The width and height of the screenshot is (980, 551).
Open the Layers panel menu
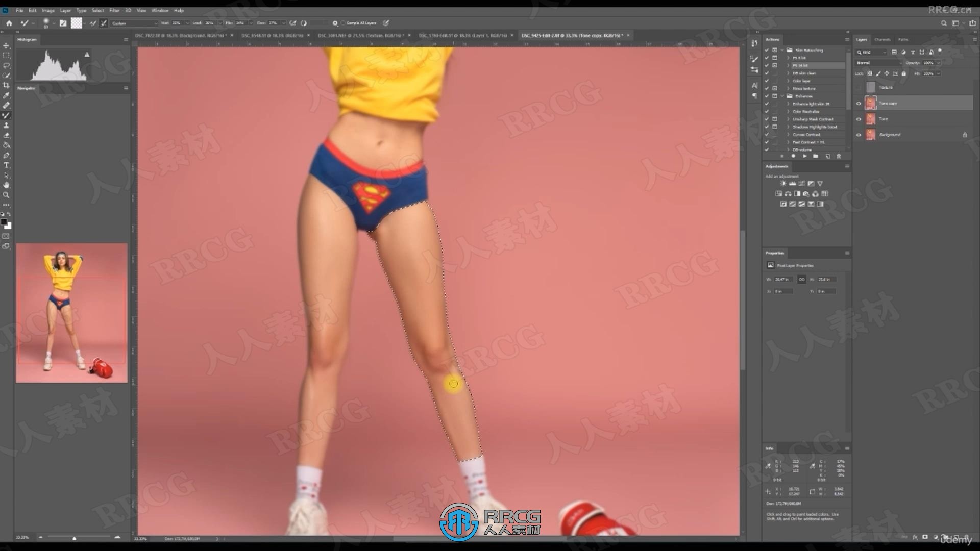pos(974,39)
